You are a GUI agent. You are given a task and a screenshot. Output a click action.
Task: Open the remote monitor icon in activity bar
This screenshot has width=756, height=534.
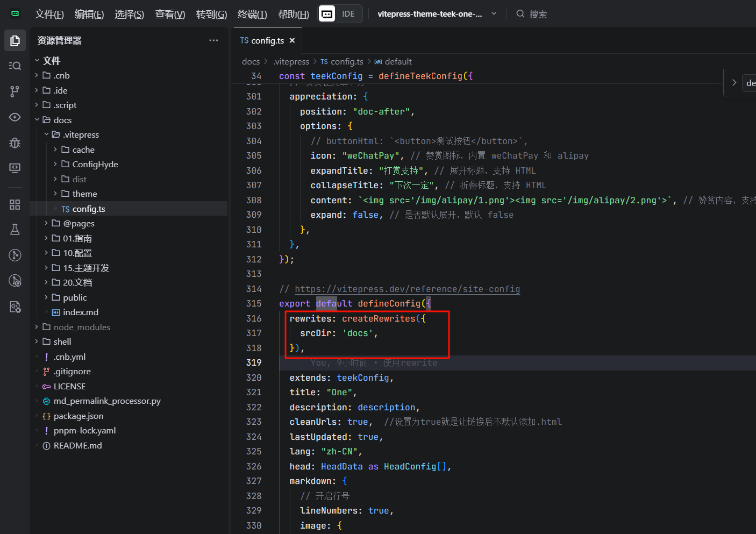pyautogui.click(x=15, y=168)
